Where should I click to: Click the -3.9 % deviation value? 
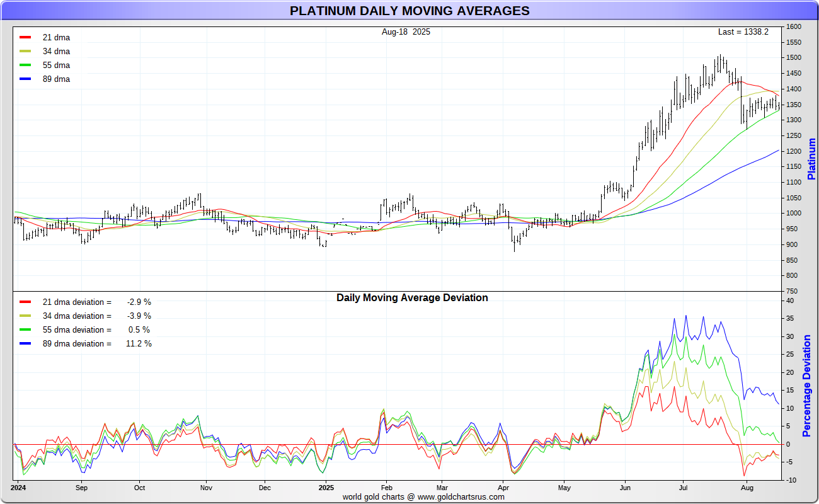pyautogui.click(x=139, y=316)
